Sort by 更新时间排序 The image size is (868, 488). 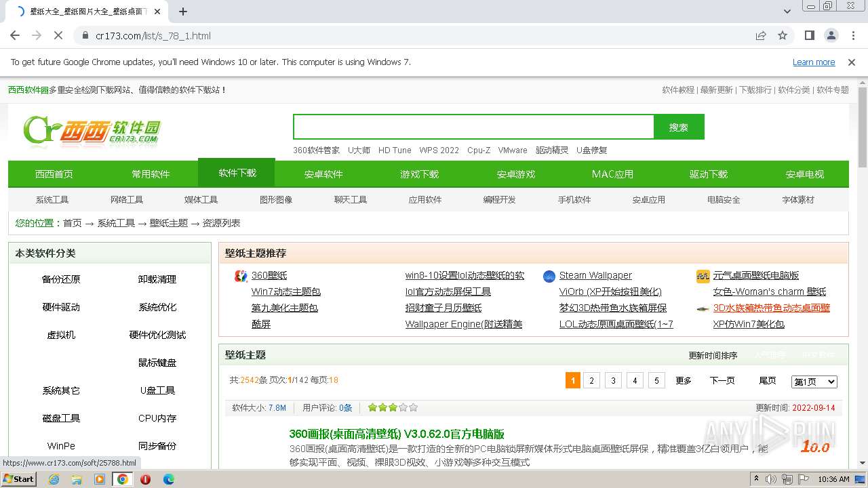pyautogui.click(x=713, y=355)
